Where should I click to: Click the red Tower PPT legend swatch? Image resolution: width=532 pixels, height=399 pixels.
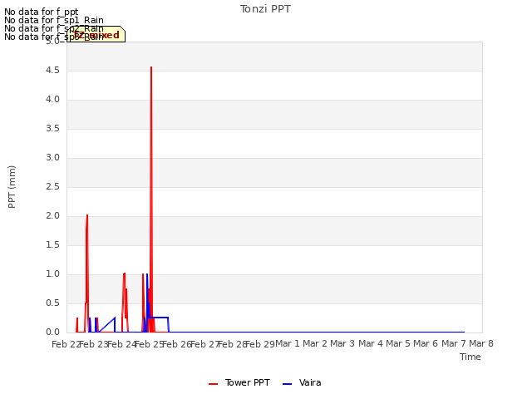click(213, 384)
